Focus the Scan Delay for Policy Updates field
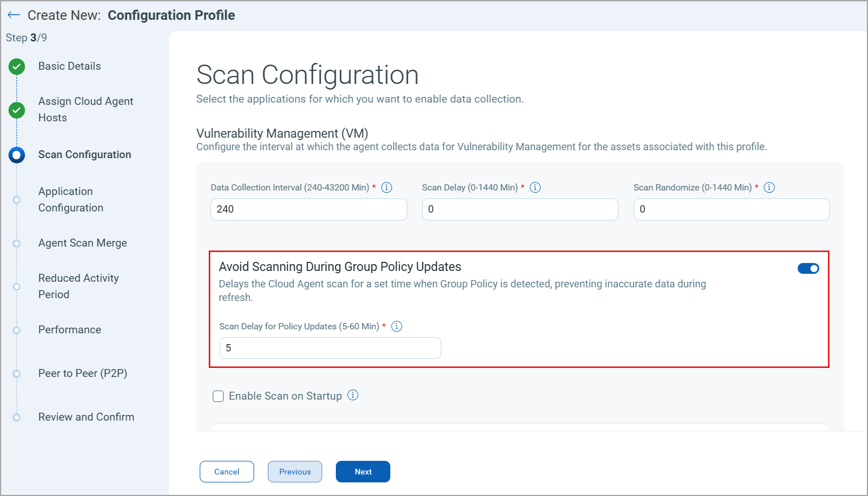This screenshot has height=496, width=868. pyautogui.click(x=330, y=348)
